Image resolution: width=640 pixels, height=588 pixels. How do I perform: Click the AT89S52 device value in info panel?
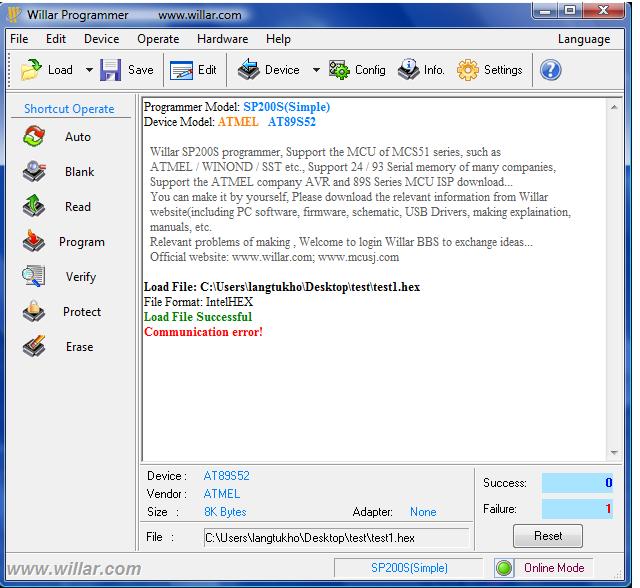point(227,476)
